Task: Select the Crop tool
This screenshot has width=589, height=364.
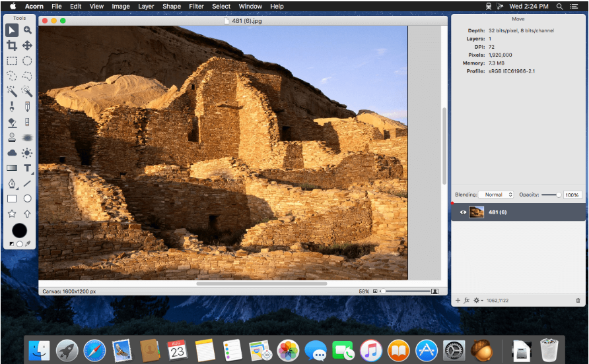Action: pyautogui.click(x=12, y=45)
